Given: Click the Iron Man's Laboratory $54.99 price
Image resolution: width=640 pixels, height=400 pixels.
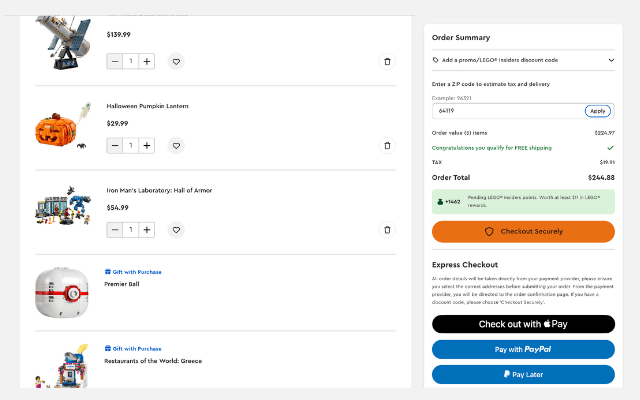Looking at the screenshot, I should coord(117,208).
